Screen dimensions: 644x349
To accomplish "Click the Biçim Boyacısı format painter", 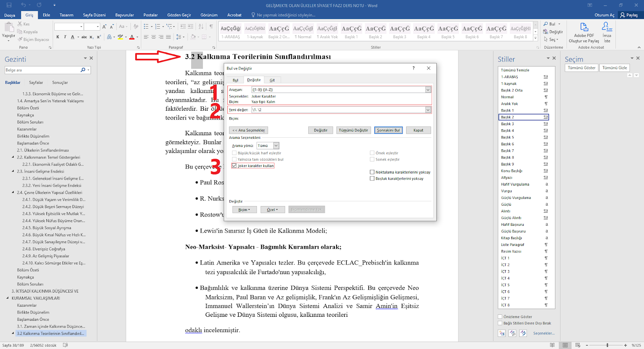I will 33,39.
